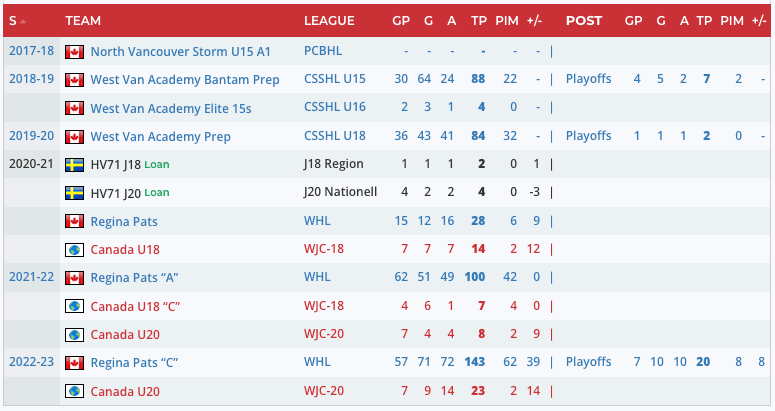Image resolution: width=775 pixels, height=411 pixels.
Task: Click the Playoffs link for Regina Pats "C"
Action: (588, 362)
